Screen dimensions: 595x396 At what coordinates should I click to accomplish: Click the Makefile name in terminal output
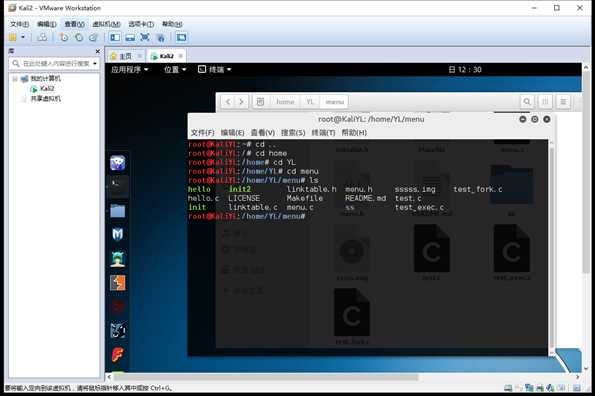coord(304,198)
